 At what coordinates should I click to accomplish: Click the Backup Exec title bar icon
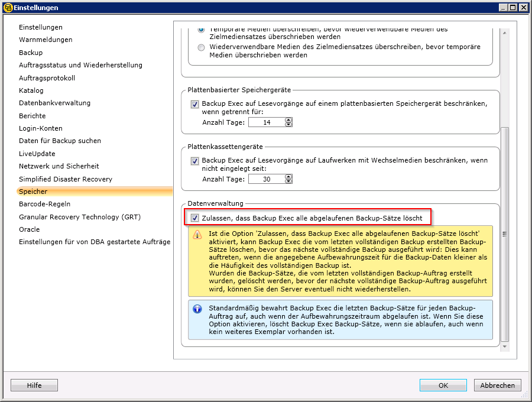coord(7,8)
